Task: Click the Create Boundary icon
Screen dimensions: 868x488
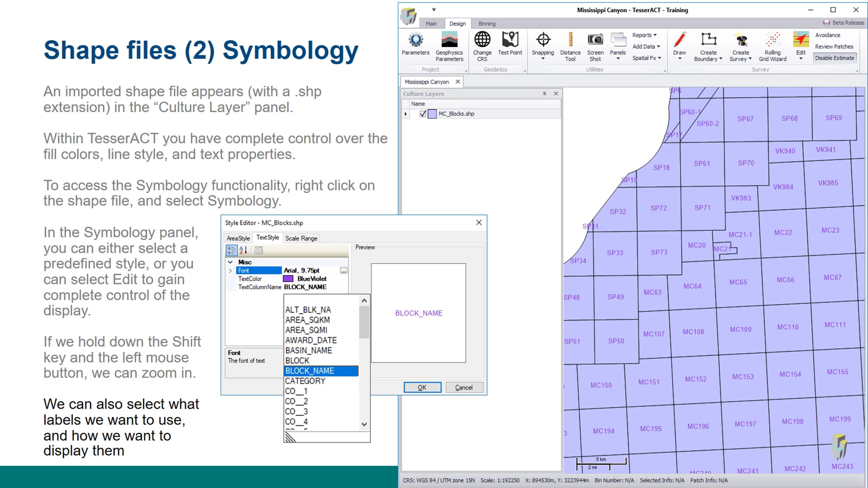Action: pos(708,40)
